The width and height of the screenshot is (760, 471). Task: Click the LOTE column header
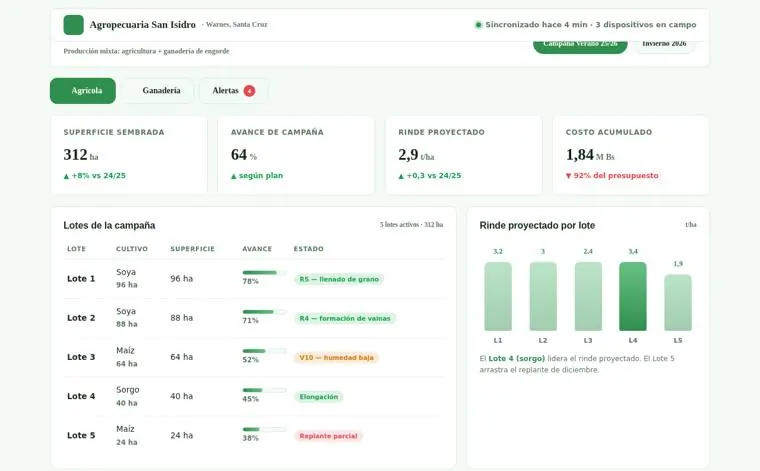(x=77, y=249)
